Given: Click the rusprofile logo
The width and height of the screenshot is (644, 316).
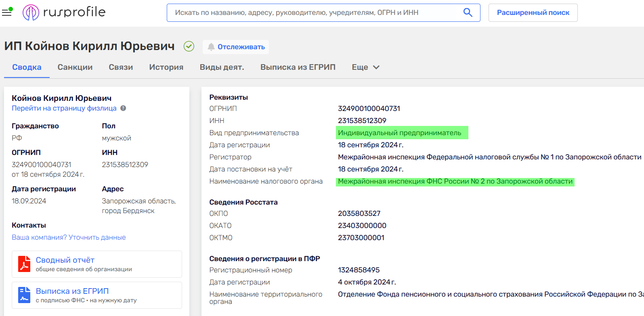Looking at the screenshot, I should click(x=64, y=13).
